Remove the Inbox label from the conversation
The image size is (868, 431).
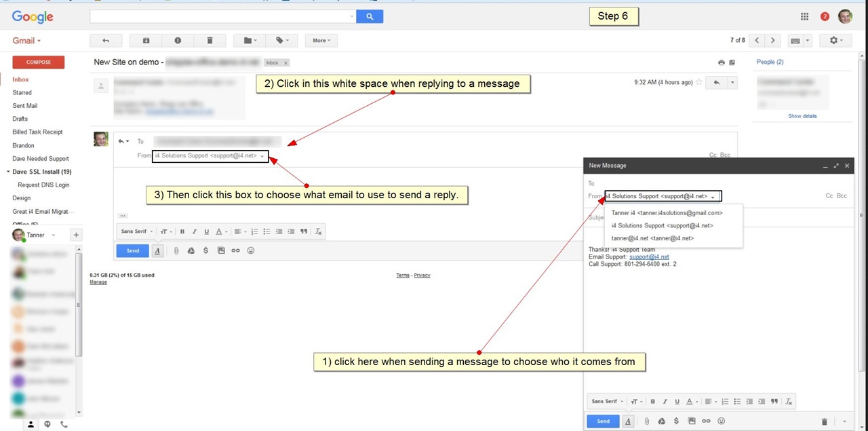[285, 62]
